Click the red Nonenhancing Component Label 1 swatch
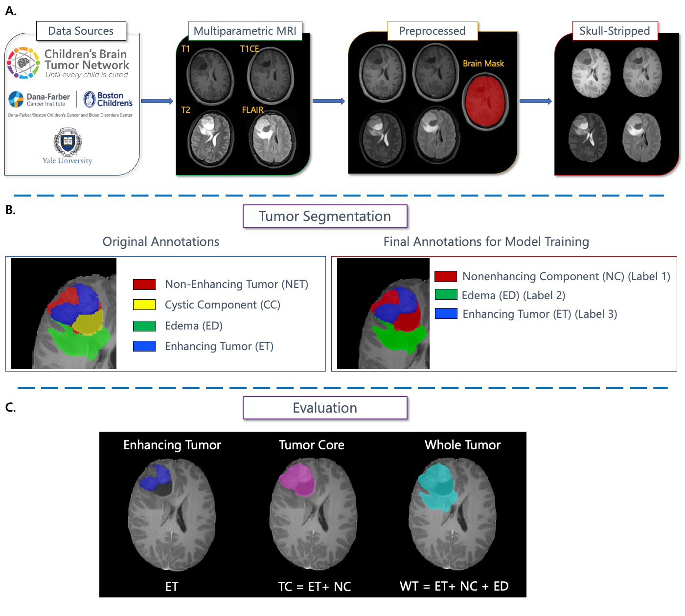685x616 pixels. [446, 277]
